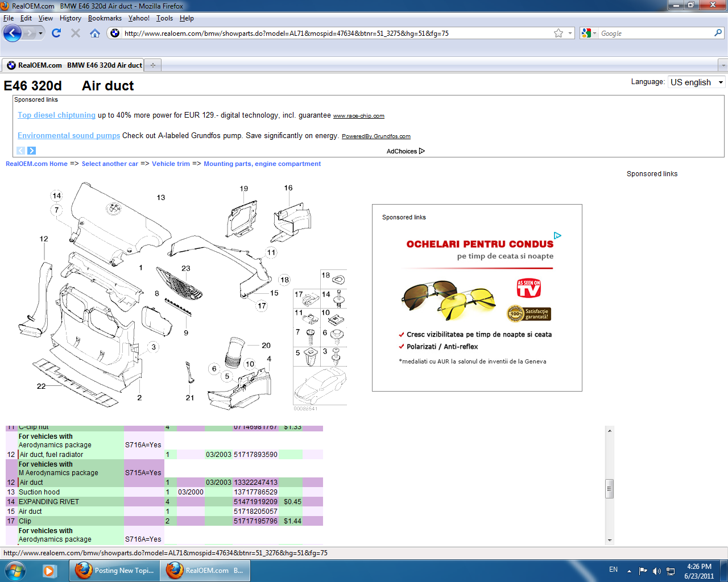Click the EN language indicator in tray

pos(613,569)
